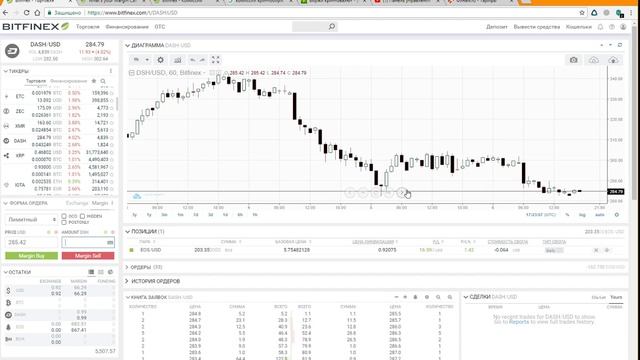Toggle order book alerts bell
The height and width of the screenshot is (360, 640).
pos(416,297)
